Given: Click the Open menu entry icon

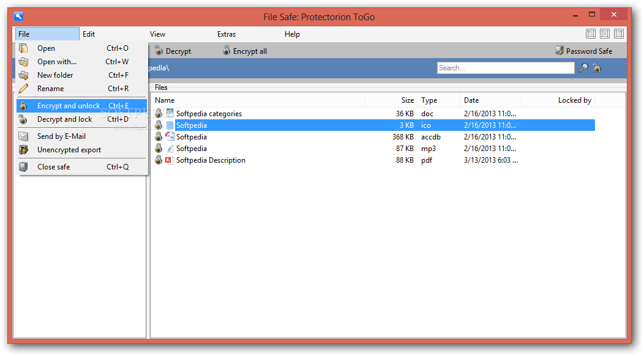Looking at the screenshot, I should 23,48.
